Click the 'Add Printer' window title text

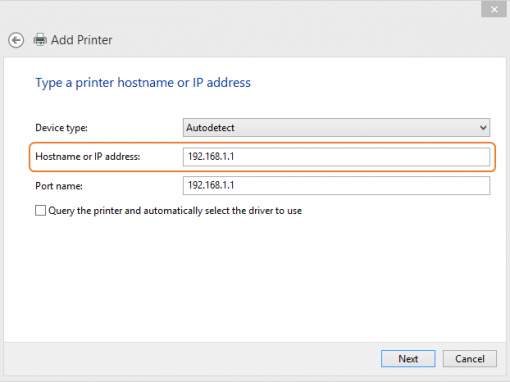point(81,40)
